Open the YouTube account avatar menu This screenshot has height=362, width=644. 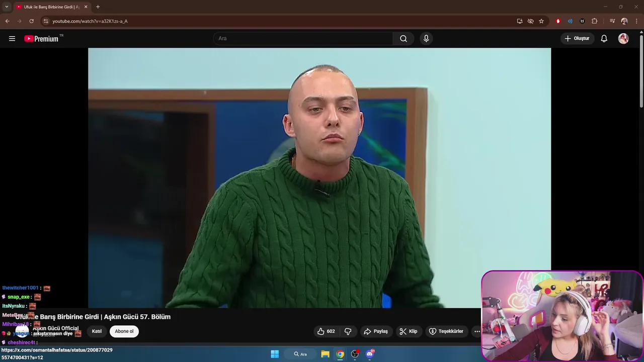pos(623,39)
